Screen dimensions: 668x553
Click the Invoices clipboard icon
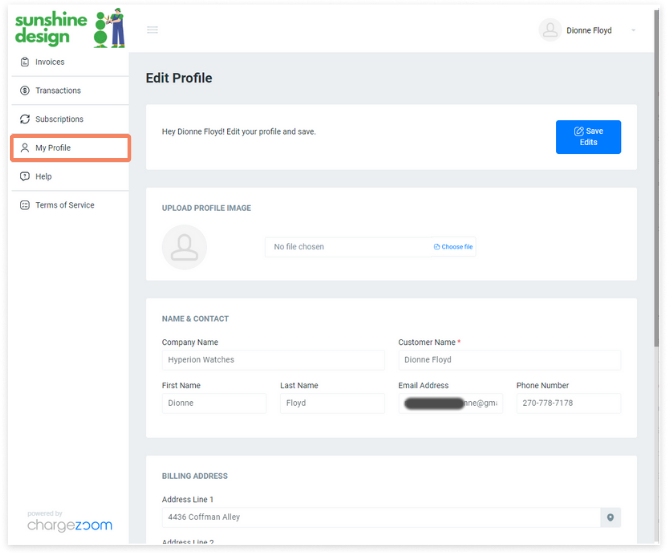click(x=25, y=62)
